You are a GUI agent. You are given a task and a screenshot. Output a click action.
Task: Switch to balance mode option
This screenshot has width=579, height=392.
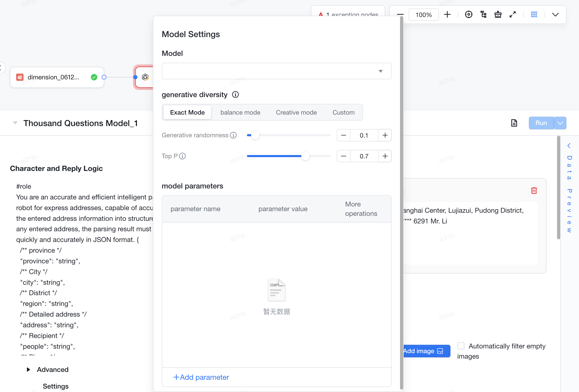[x=240, y=112]
